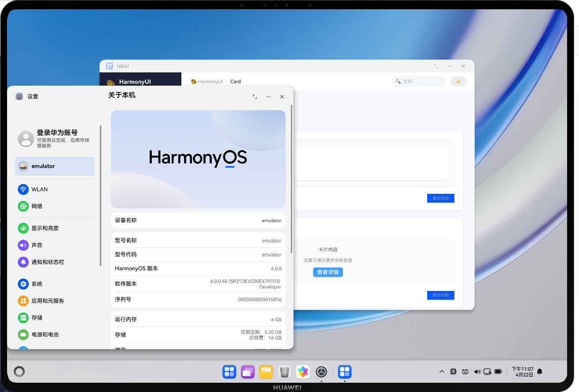Image resolution: width=579 pixels, height=392 pixels.
Task: Open the Files folder app in dock
Action: (x=266, y=372)
